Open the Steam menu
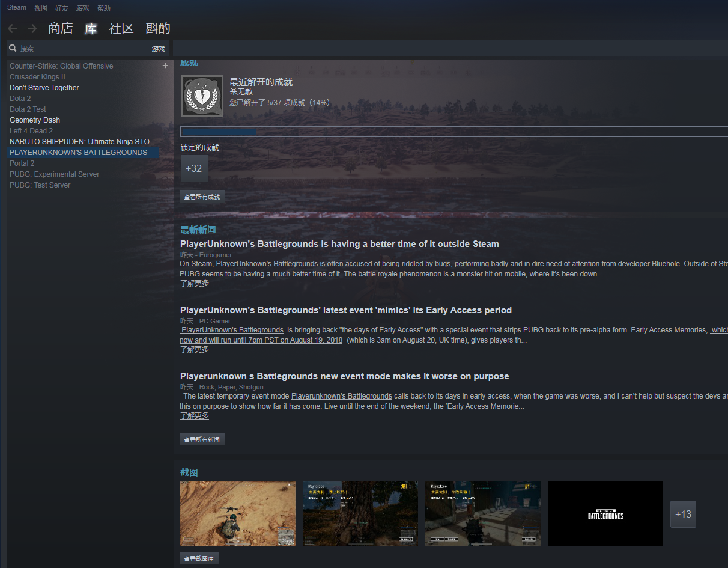Viewport: 728px width, 568px height. coord(17,8)
